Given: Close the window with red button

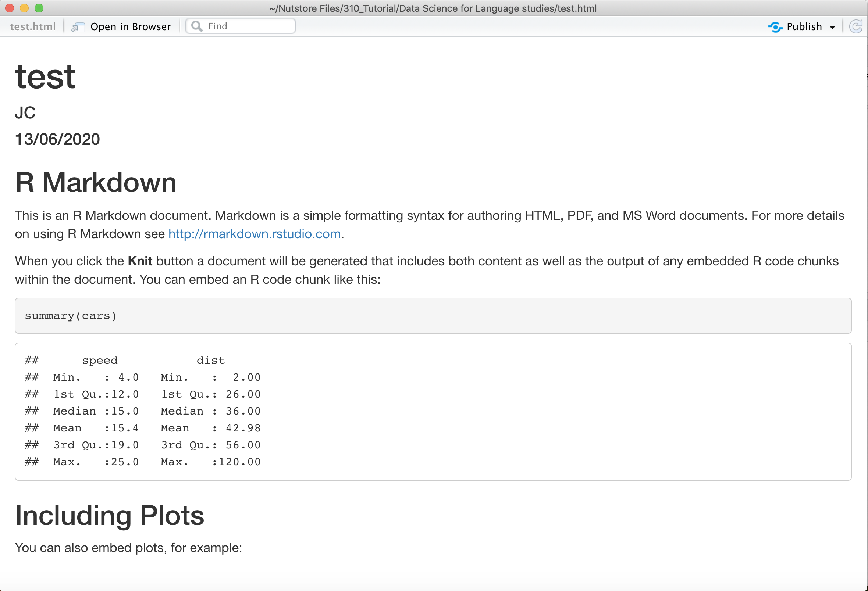Looking at the screenshot, I should [x=10, y=8].
